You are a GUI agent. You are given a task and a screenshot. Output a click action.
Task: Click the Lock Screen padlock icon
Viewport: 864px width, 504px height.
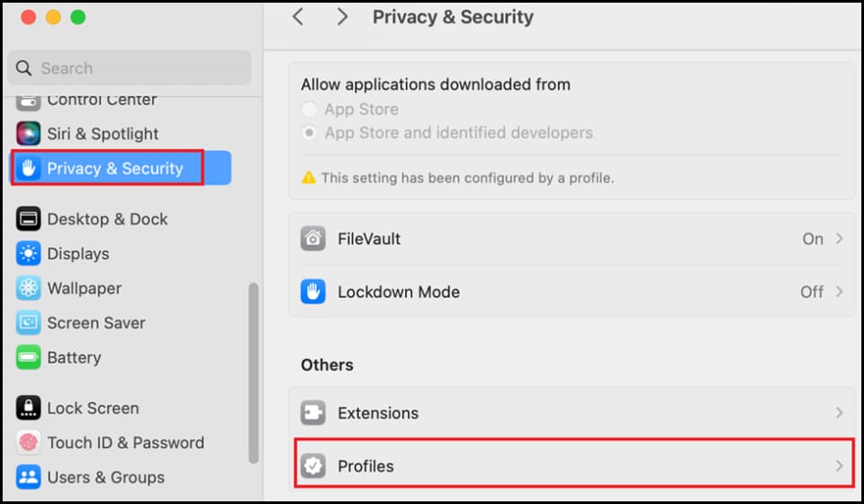[28, 408]
